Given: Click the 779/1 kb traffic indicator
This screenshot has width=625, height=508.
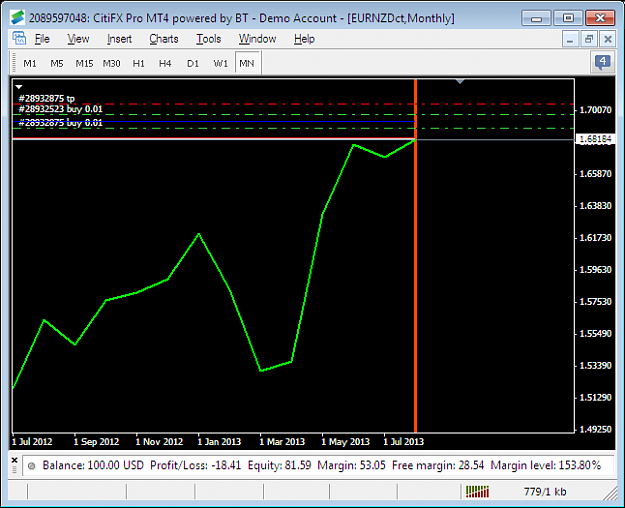Looking at the screenshot, I should pos(545,492).
